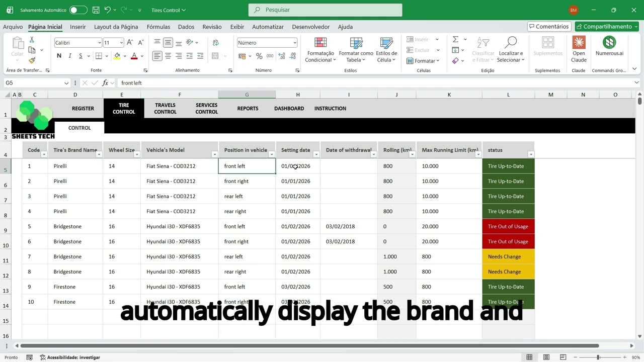Open Formatar como Tabela gallery
The height and width of the screenshot is (362, 644).
(x=356, y=50)
